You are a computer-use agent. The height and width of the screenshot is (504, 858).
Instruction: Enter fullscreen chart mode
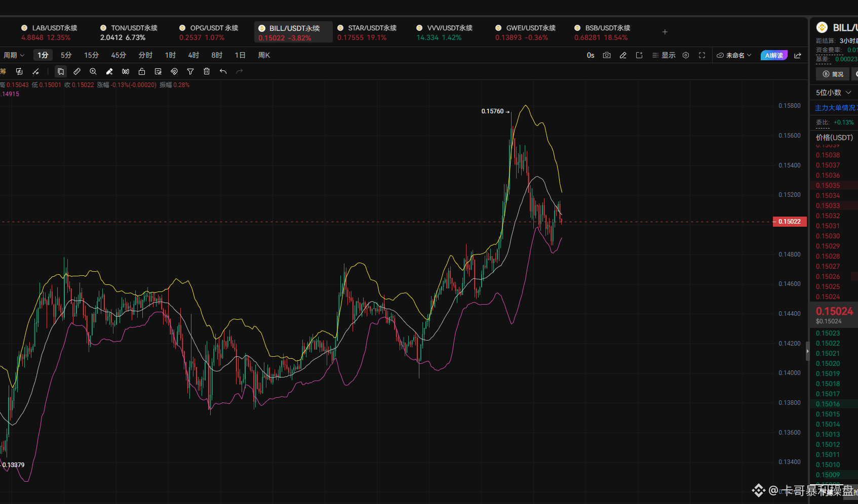pos(702,55)
